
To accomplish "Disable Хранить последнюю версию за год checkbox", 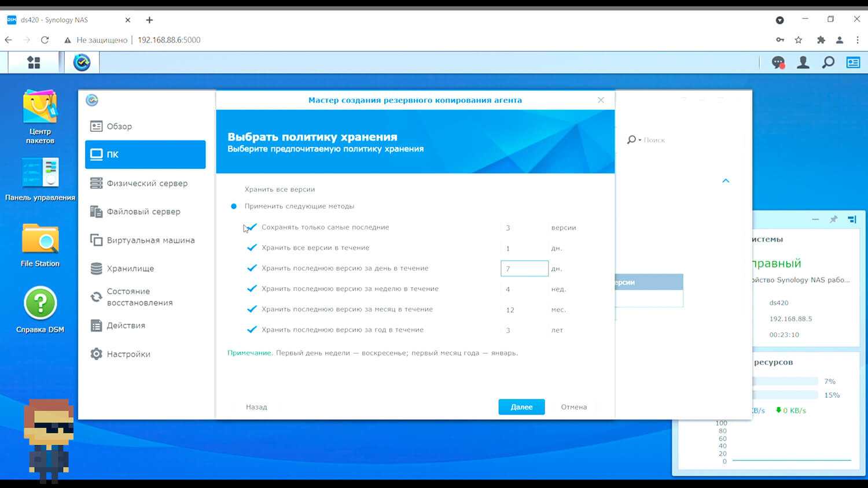I will 252,330.
